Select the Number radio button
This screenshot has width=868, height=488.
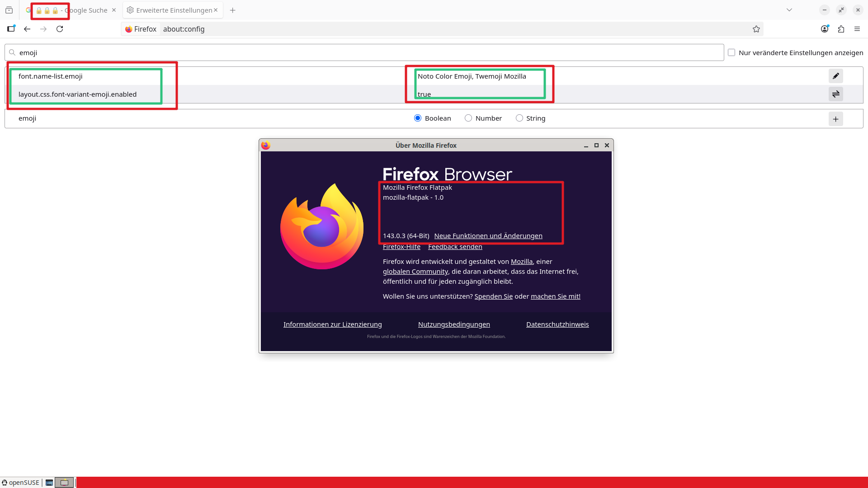468,118
